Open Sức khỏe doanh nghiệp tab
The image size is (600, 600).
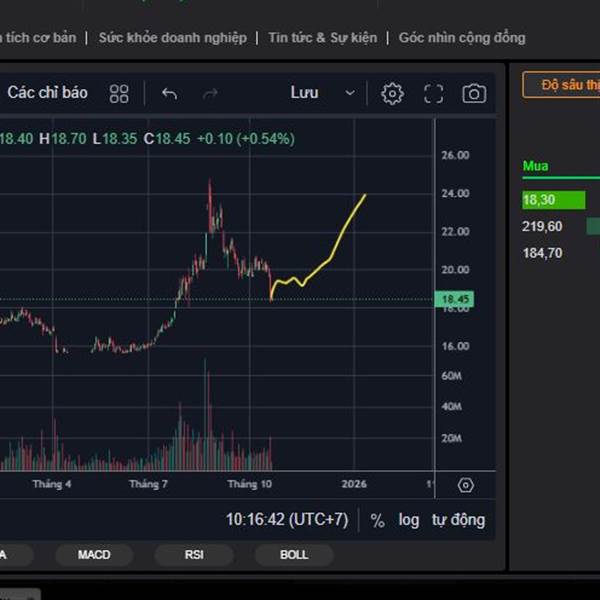[x=173, y=38]
